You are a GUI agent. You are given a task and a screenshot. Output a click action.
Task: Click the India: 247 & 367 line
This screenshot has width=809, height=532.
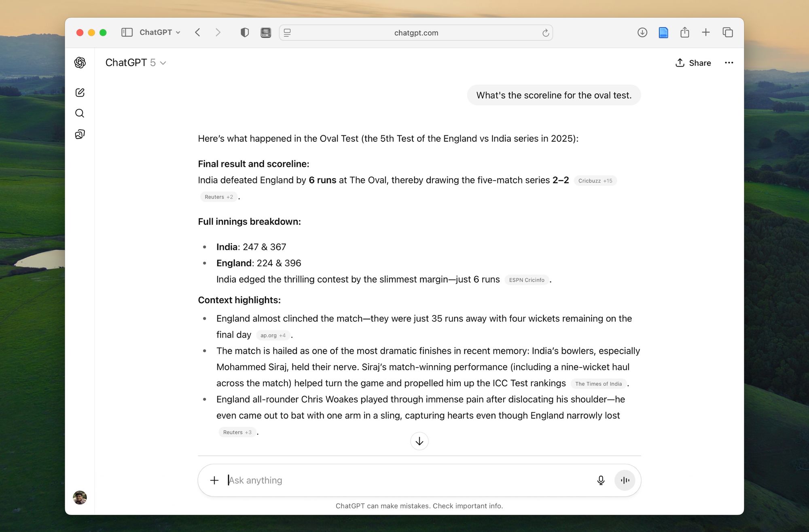point(251,247)
